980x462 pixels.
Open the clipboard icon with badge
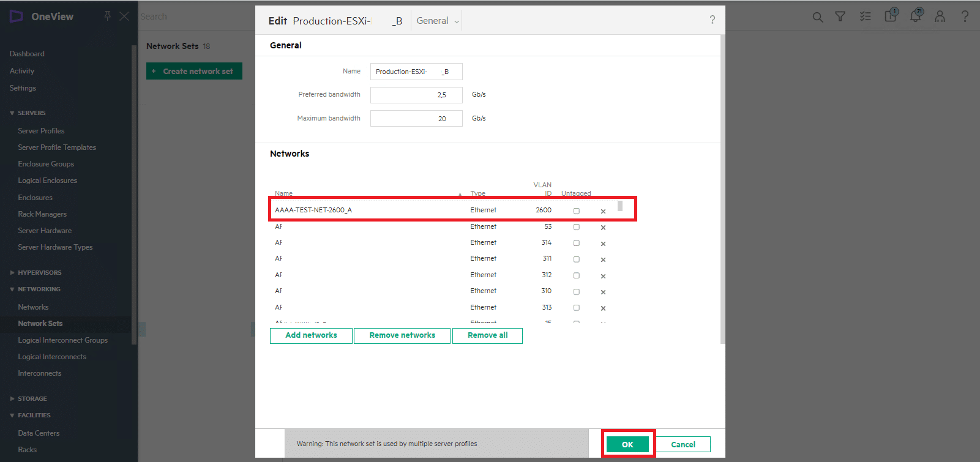pyautogui.click(x=891, y=15)
